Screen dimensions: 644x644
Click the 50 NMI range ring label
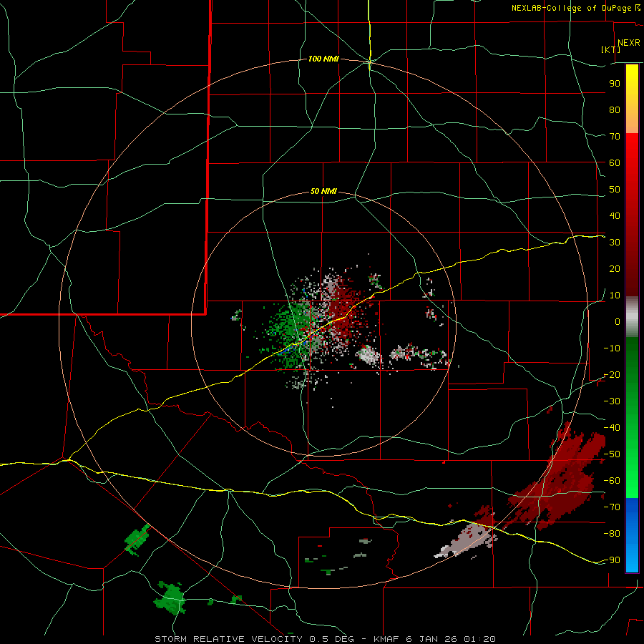323,191
